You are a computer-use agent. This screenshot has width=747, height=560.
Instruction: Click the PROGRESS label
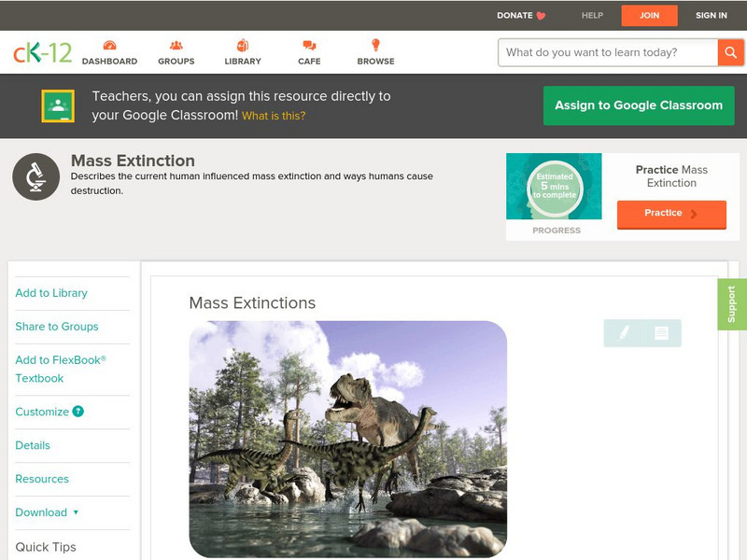(557, 231)
